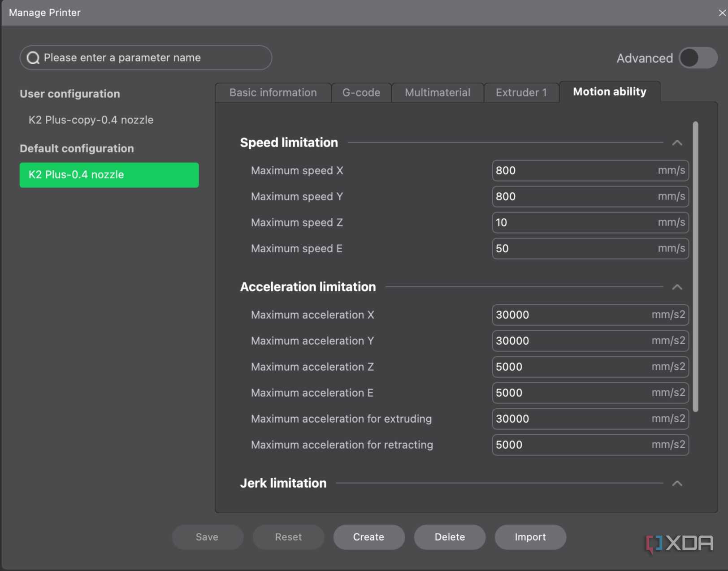Switch to the Basic information tab
The height and width of the screenshot is (571, 728).
(273, 92)
